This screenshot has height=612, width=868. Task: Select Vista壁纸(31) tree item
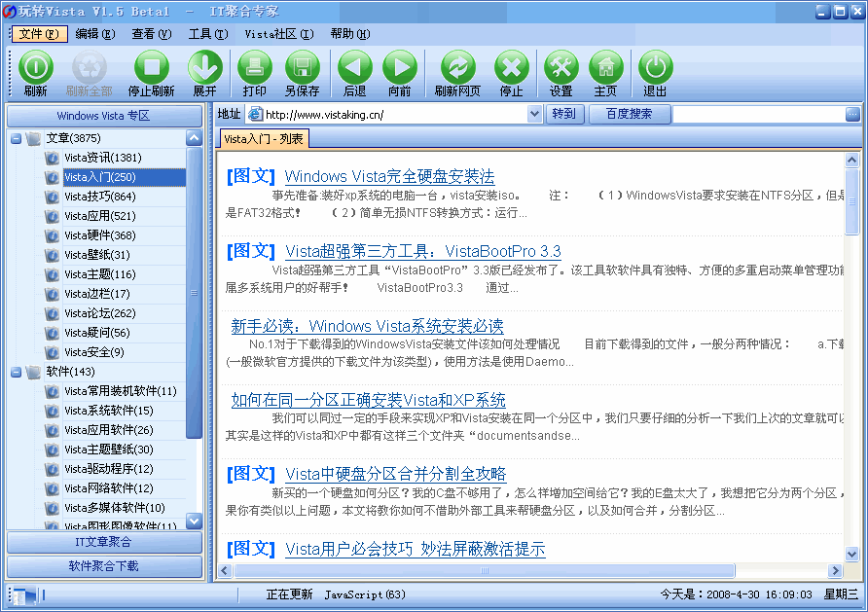pyautogui.click(x=97, y=255)
